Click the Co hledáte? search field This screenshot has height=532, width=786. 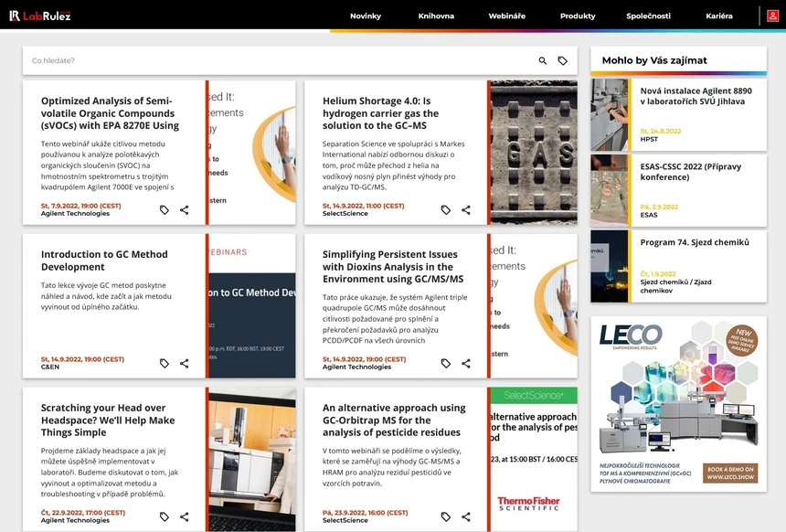[x=183, y=59]
